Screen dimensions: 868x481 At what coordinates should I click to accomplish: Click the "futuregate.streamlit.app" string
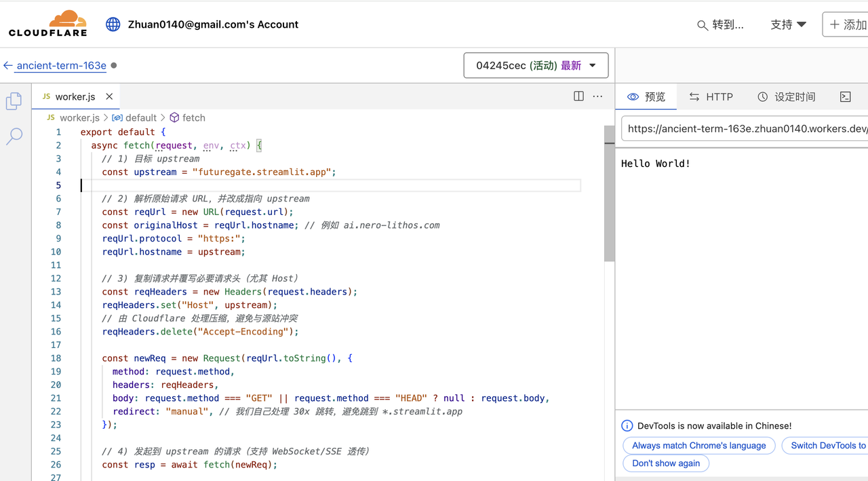262,172
